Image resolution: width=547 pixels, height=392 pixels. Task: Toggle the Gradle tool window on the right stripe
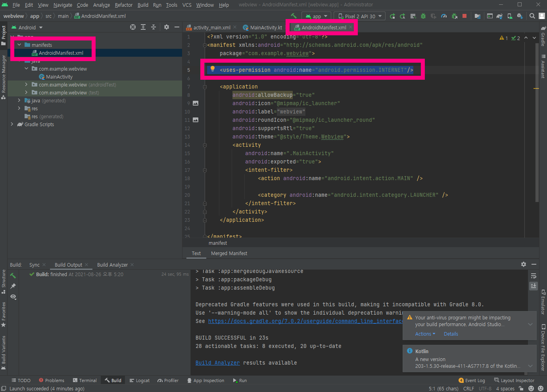tap(543, 36)
